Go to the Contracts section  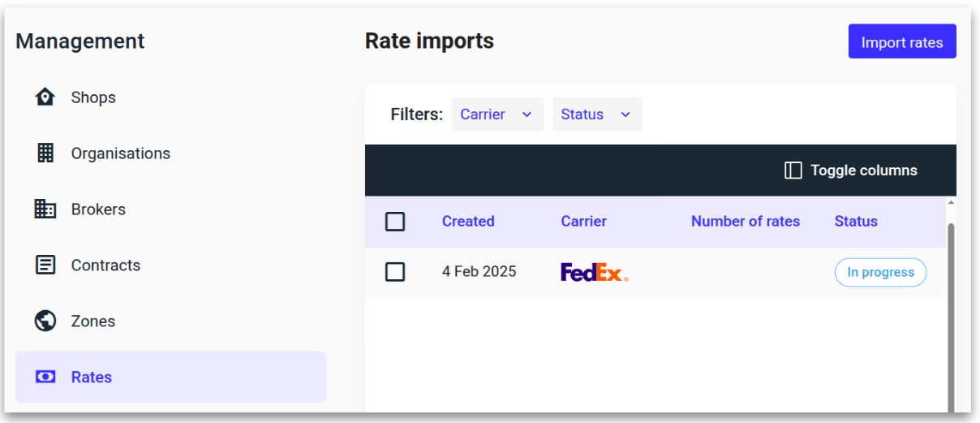tap(105, 265)
